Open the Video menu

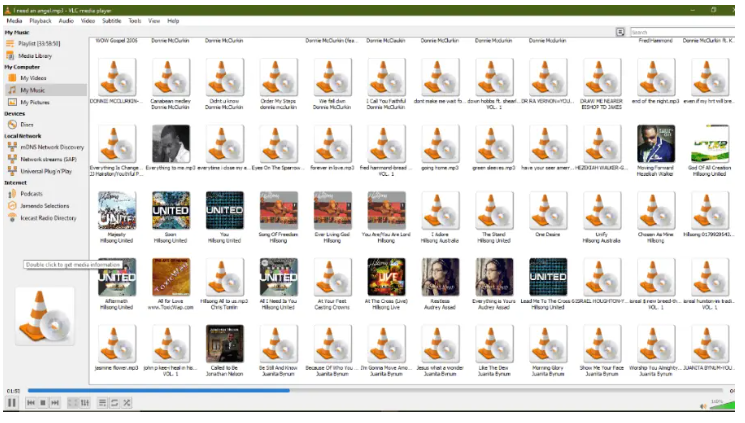pos(88,21)
